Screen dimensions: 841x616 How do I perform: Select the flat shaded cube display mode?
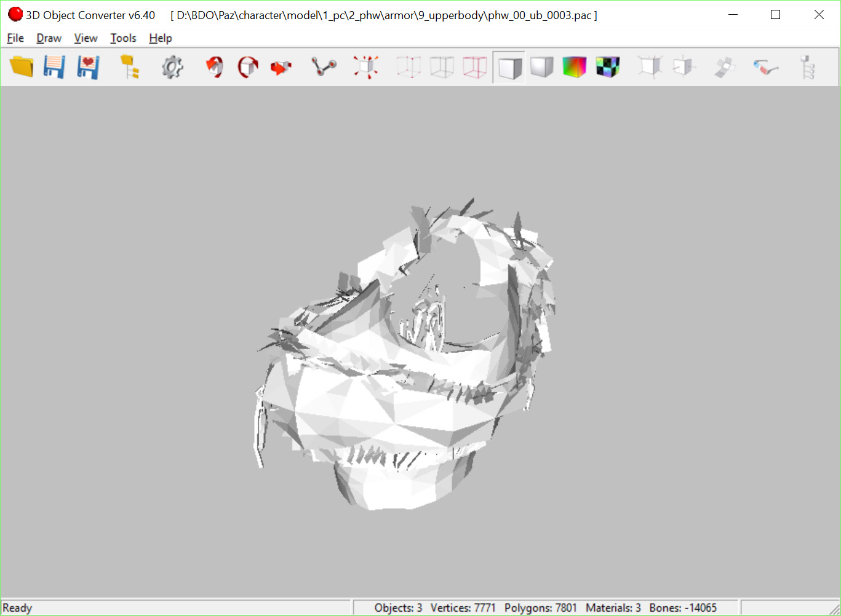[x=509, y=66]
